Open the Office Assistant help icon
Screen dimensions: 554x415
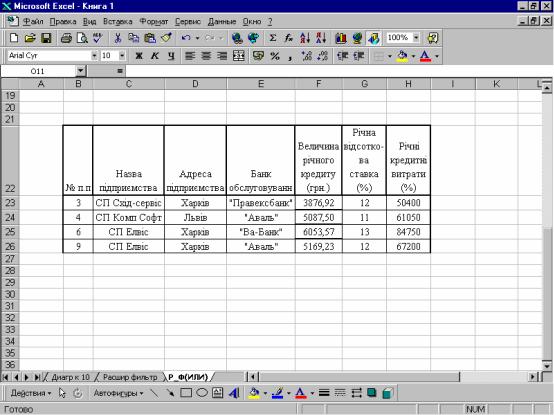tap(433, 38)
